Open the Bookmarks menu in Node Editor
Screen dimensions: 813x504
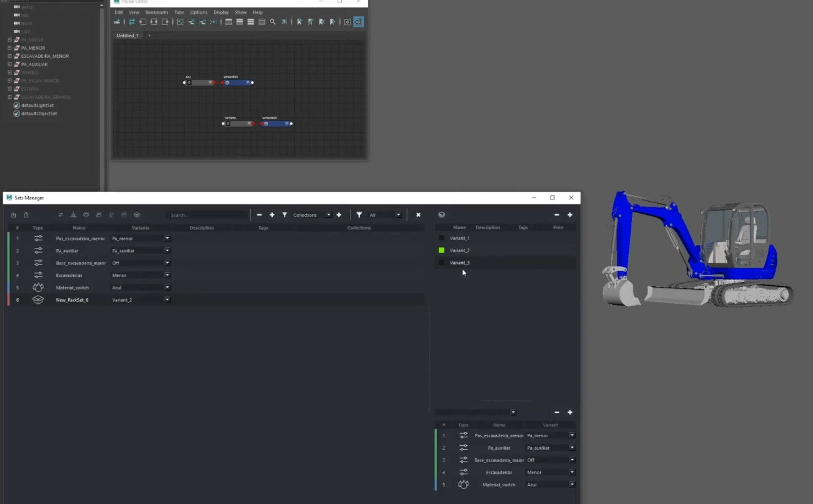pyautogui.click(x=156, y=12)
